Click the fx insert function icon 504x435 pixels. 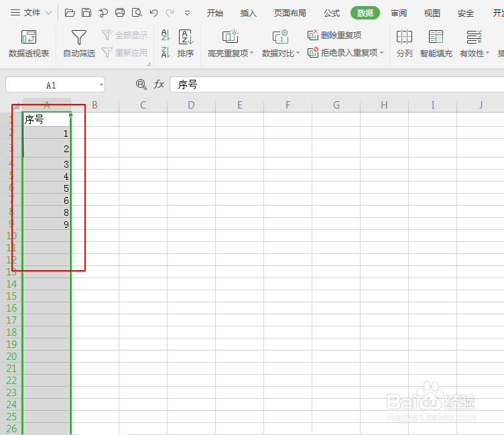pyautogui.click(x=159, y=84)
